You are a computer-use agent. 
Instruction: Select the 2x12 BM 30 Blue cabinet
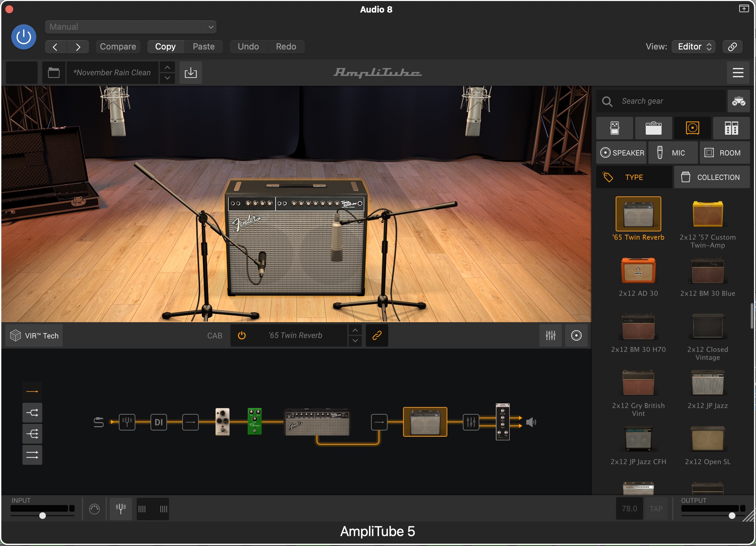(707, 271)
